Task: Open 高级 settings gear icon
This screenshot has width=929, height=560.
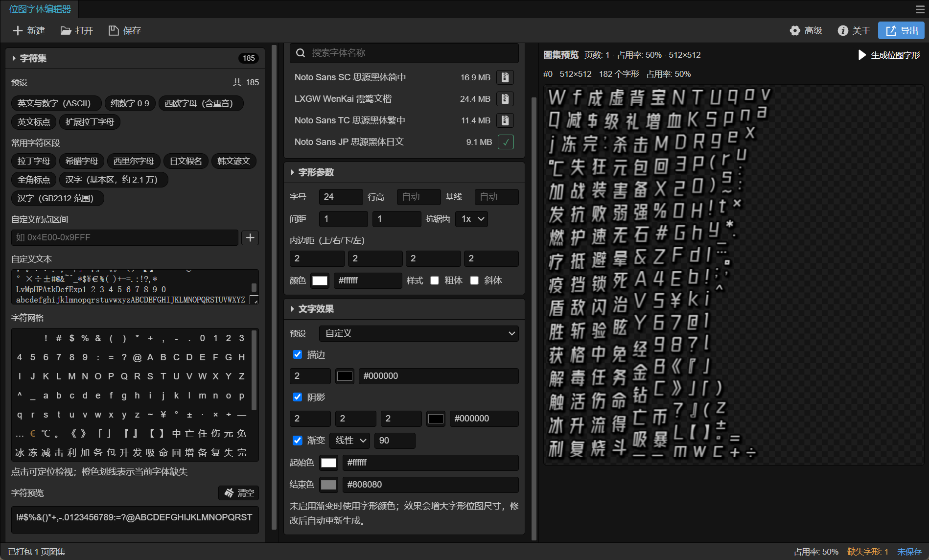Action: tap(795, 31)
